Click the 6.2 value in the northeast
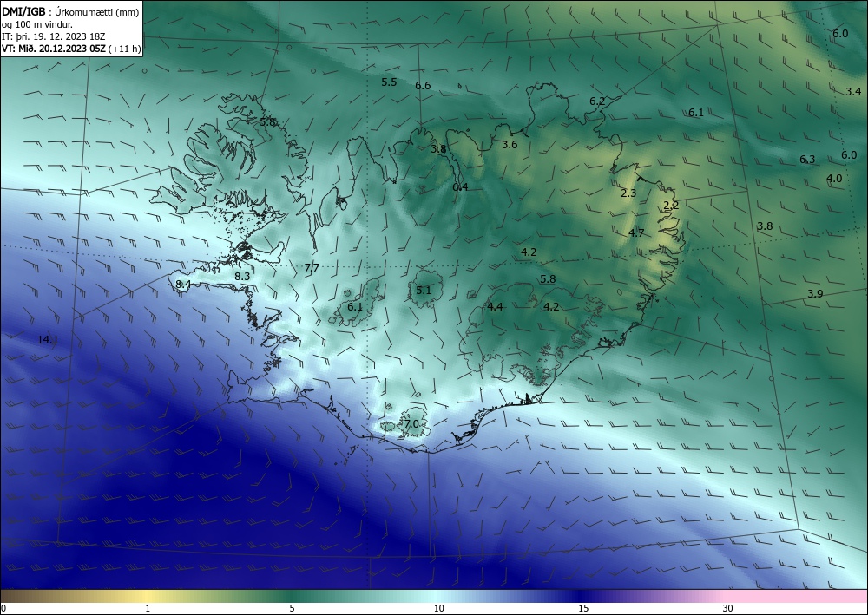The height and width of the screenshot is (615, 868). [597, 101]
